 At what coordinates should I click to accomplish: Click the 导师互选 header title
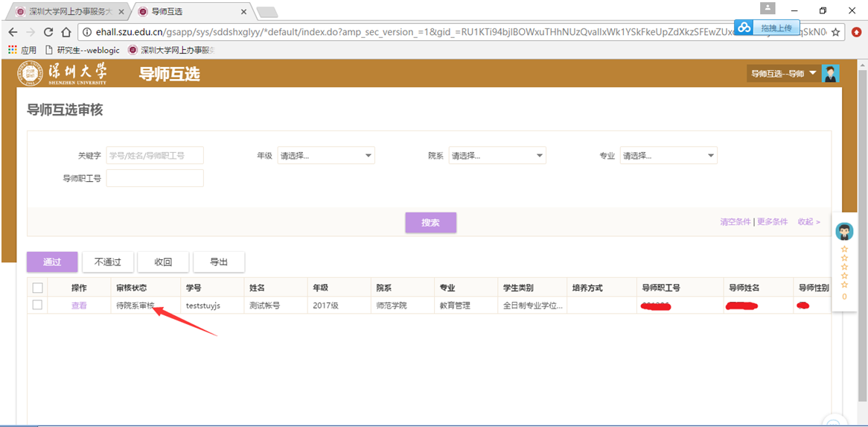tap(169, 74)
